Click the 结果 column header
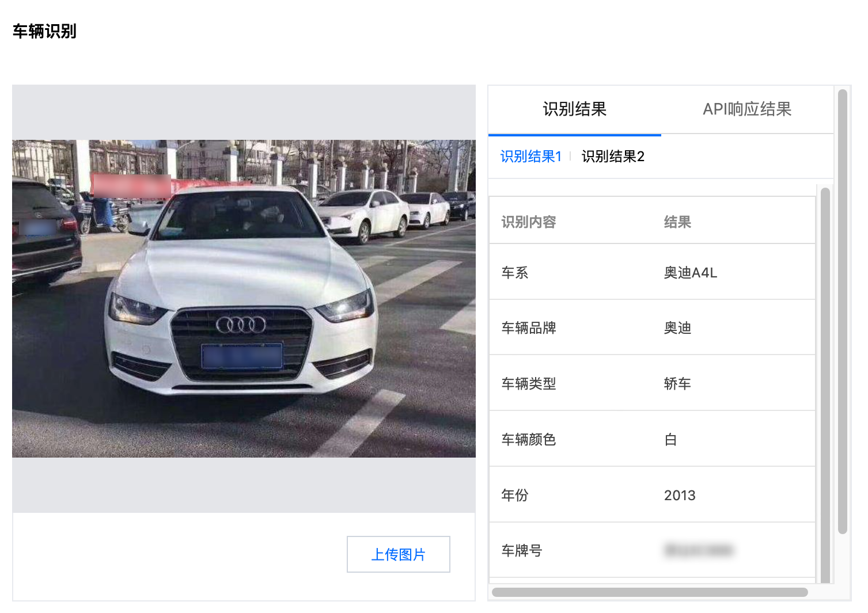Screen dimensions: 868x613 tap(677, 222)
